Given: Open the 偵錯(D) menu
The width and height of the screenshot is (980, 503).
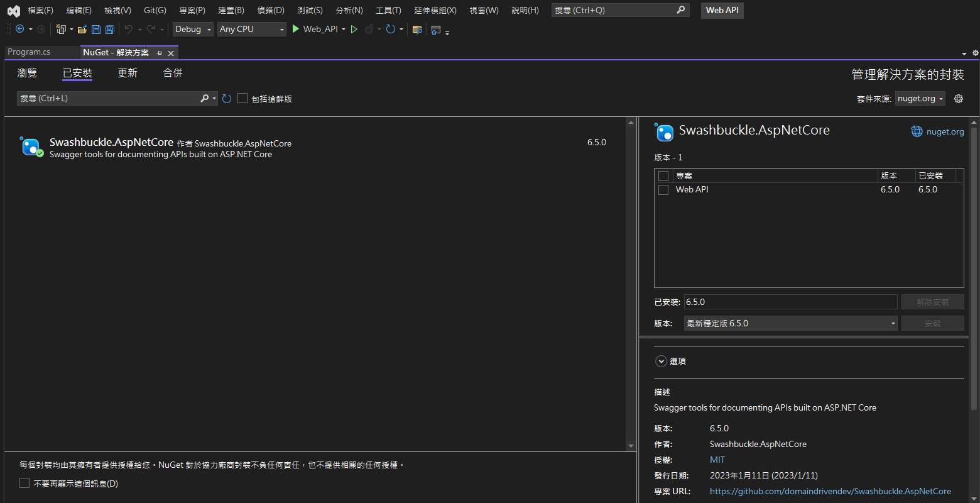Looking at the screenshot, I should tap(271, 10).
